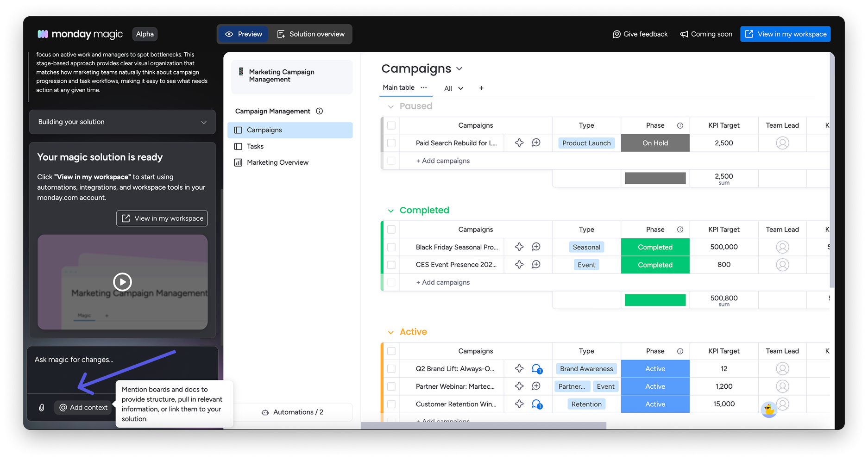Click the monday magic logo
868x460 pixels.
80,34
